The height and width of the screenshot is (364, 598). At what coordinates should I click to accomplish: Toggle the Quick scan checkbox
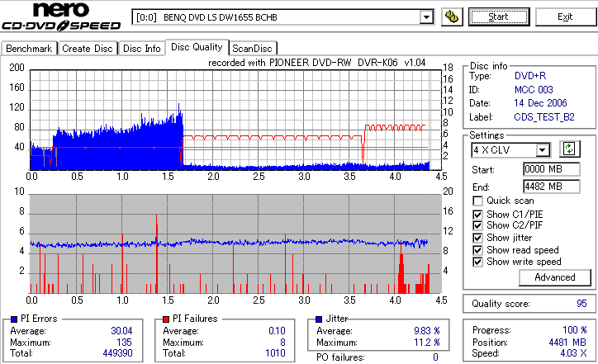477,201
